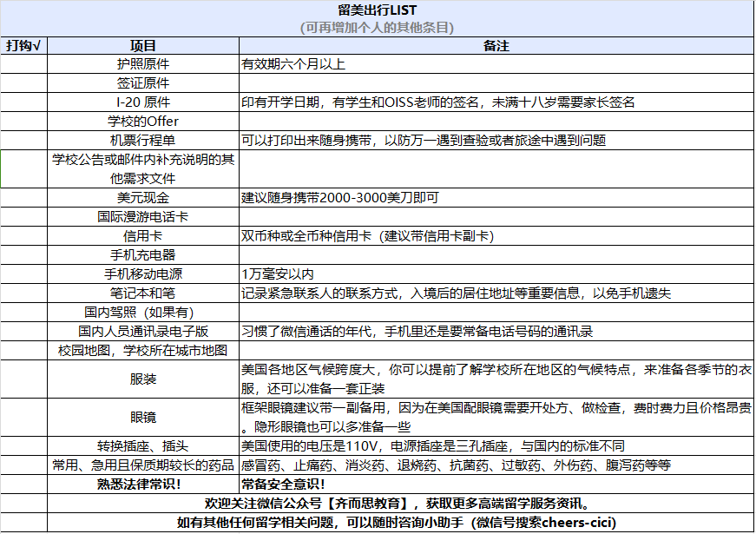Select the bold 常备安全意识！cell

pyautogui.click(x=496, y=484)
